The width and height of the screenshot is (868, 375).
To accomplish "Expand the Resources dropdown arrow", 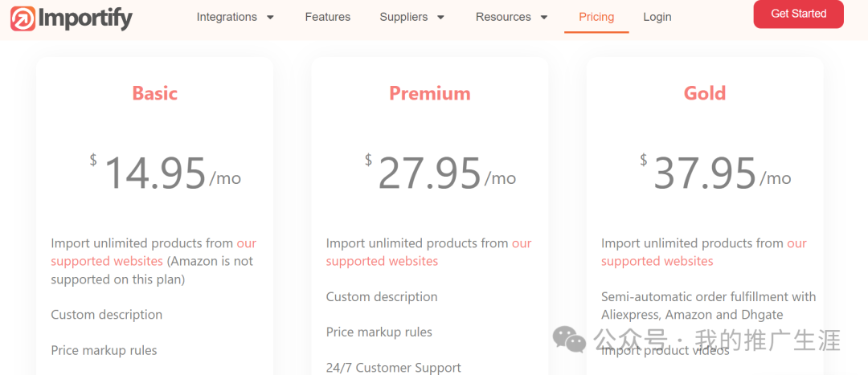I will click(544, 18).
